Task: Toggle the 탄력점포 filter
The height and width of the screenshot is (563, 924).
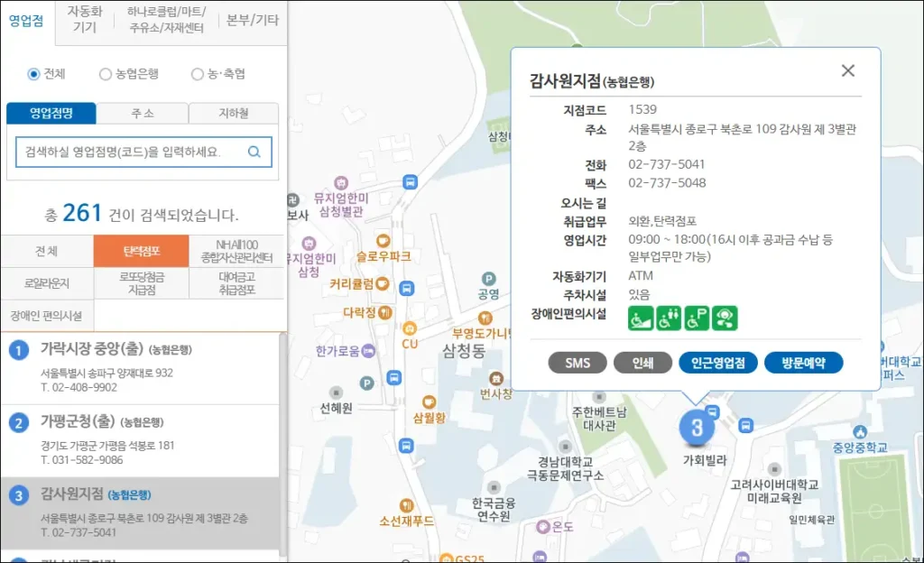Action: tap(142, 251)
